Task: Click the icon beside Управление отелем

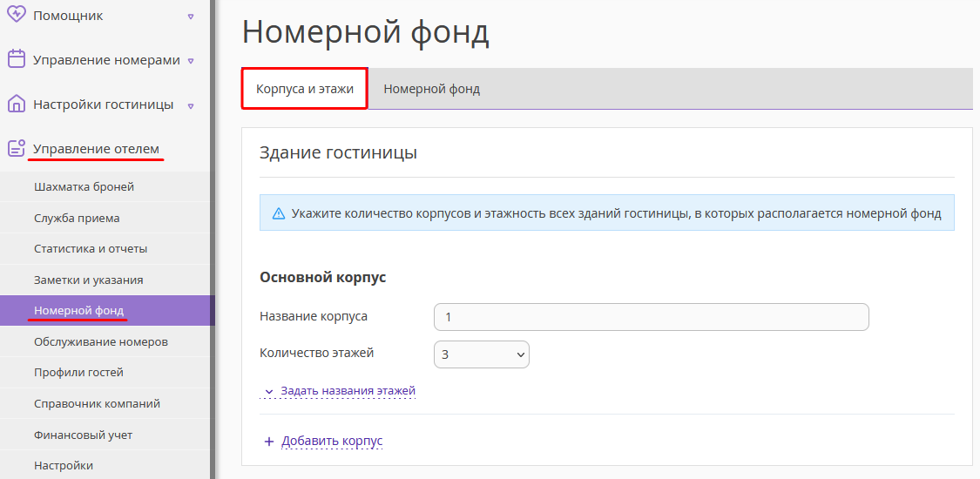Action: 17,149
